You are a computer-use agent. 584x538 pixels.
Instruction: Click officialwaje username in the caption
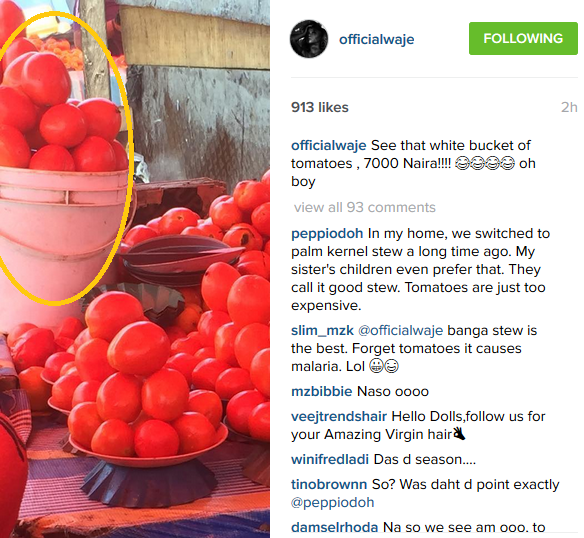click(x=328, y=145)
